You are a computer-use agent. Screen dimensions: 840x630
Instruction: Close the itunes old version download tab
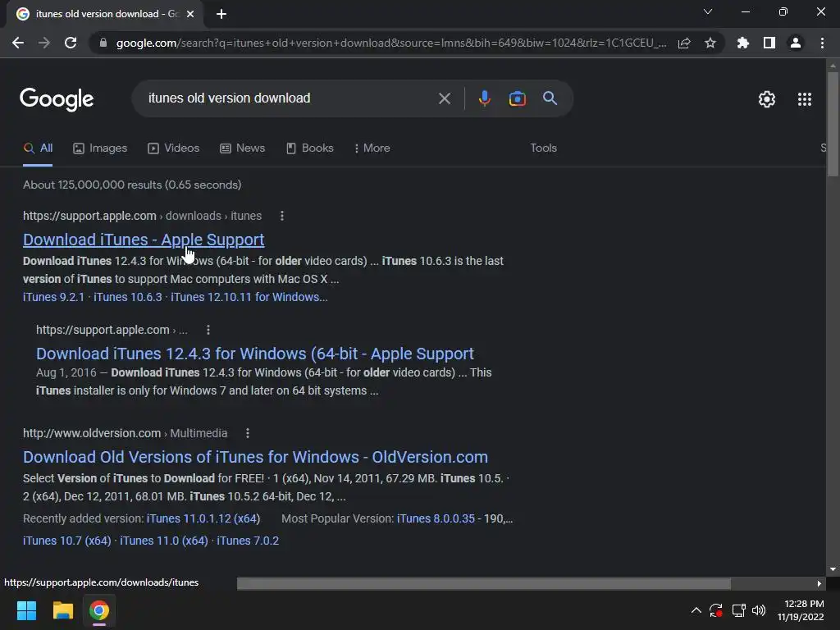pos(190,14)
